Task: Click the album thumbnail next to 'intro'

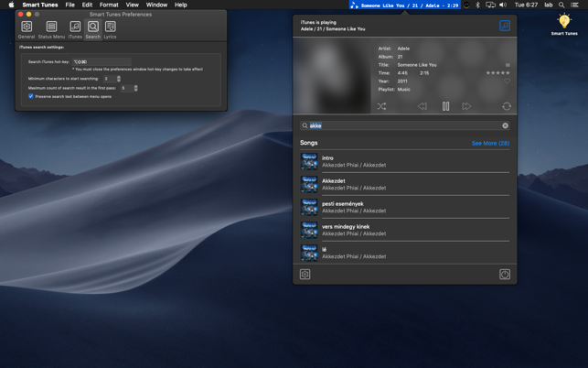Action: tap(309, 161)
